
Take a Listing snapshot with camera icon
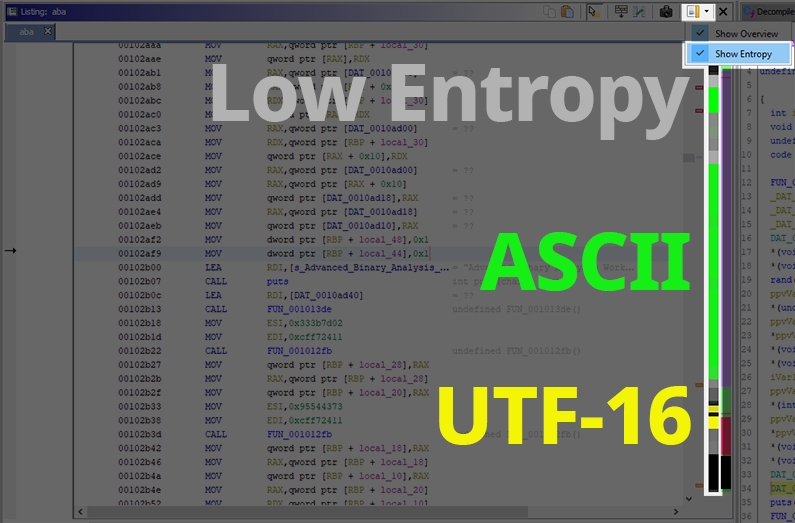pyautogui.click(x=666, y=12)
